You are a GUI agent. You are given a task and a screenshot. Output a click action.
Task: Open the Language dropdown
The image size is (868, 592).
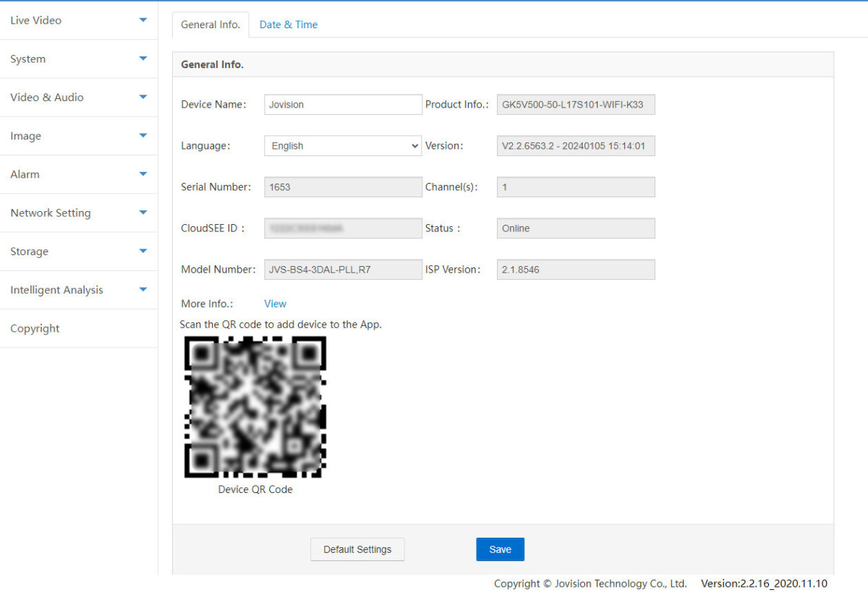tap(343, 146)
